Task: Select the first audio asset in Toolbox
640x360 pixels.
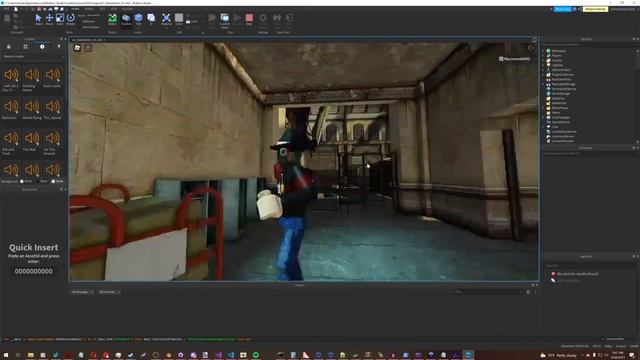Action: coord(11,75)
